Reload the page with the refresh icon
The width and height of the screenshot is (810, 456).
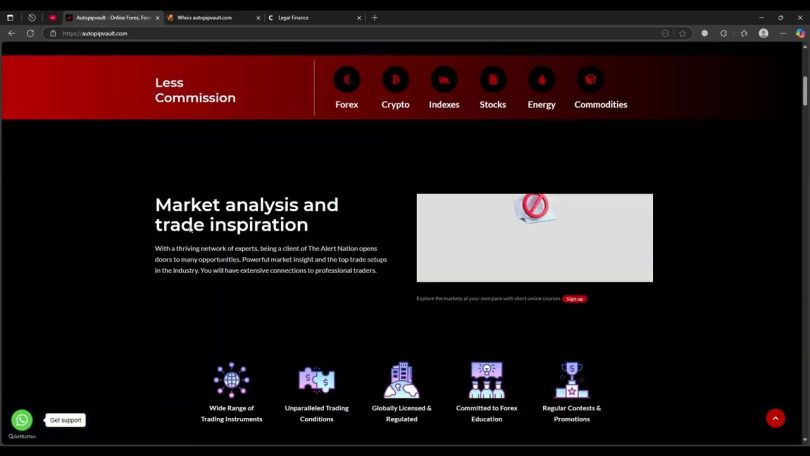(x=30, y=33)
